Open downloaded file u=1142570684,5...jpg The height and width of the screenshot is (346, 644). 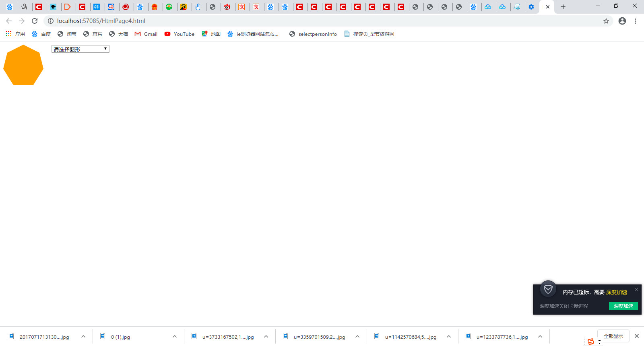[406, 337]
